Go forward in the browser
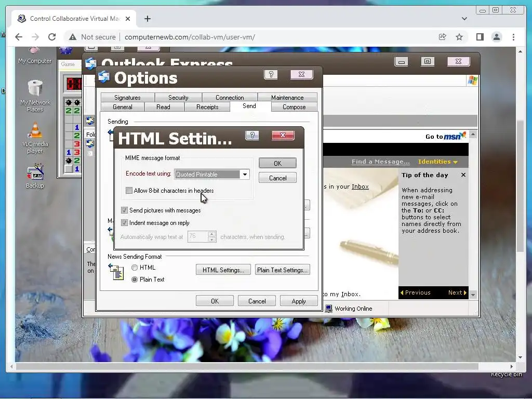This screenshot has width=532, height=399. (x=35, y=37)
